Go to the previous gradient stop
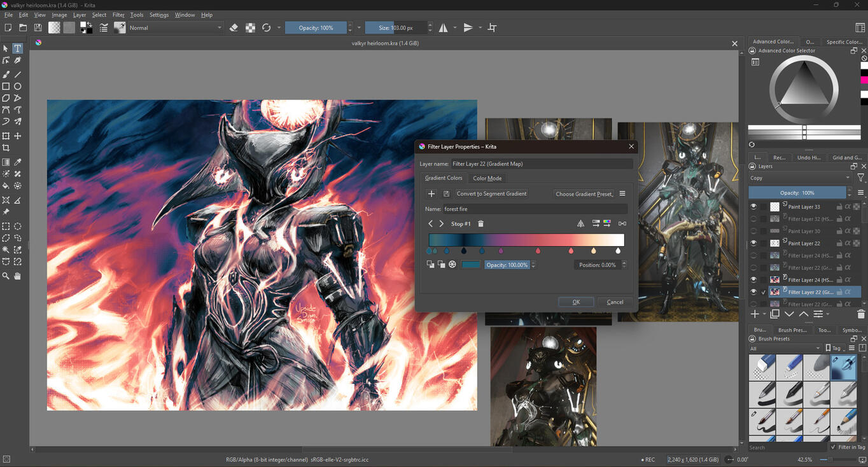The image size is (868, 467). [x=430, y=223]
